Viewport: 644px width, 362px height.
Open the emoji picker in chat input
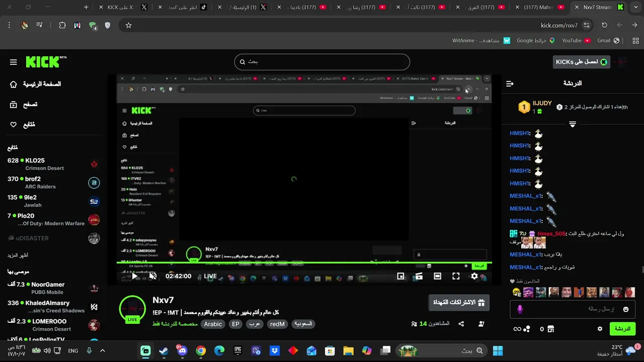tap(626, 309)
